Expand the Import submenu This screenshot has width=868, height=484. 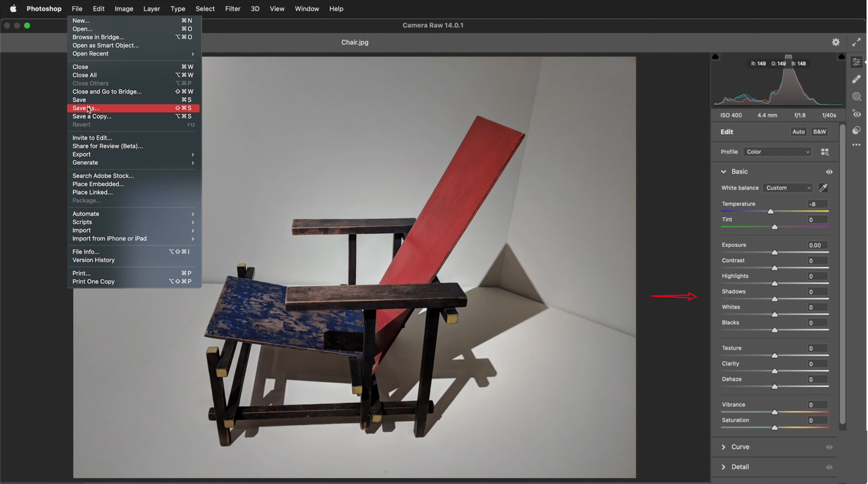(x=134, y=230)
